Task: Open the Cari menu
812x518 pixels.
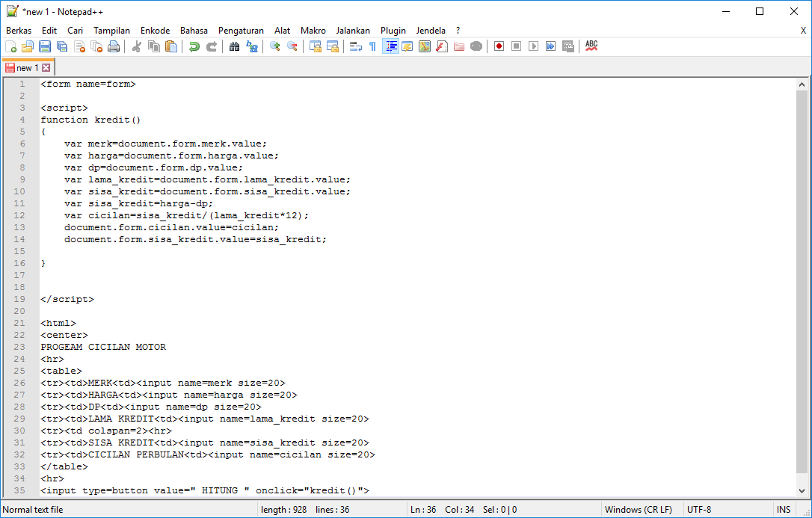Action: tap(75, 31)
